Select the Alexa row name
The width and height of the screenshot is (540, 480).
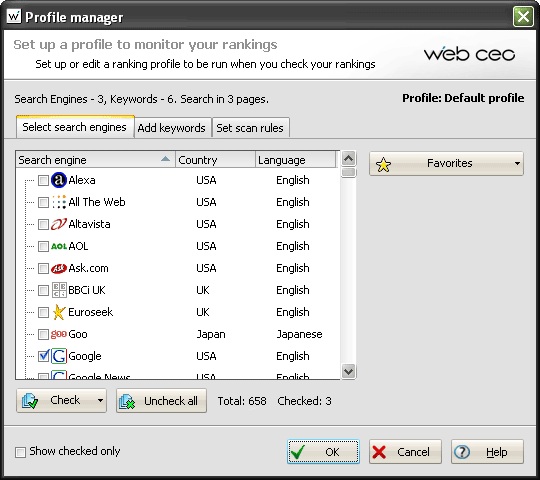82,180
